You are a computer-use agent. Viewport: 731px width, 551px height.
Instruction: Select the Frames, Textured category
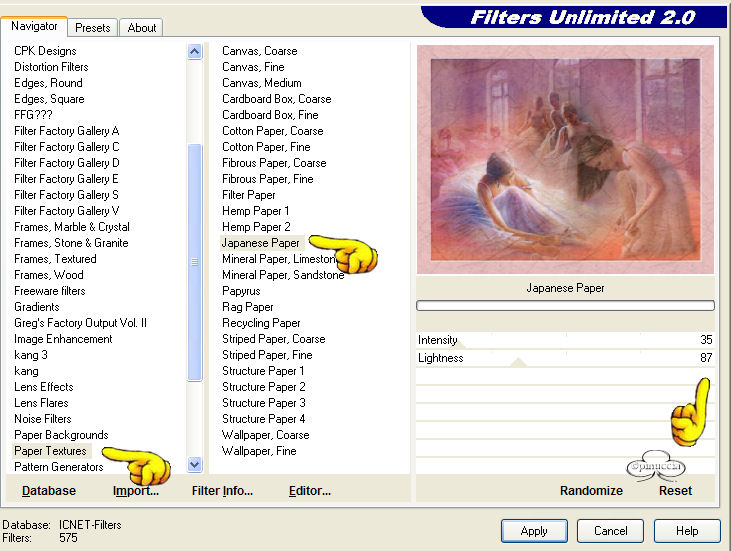55,259
